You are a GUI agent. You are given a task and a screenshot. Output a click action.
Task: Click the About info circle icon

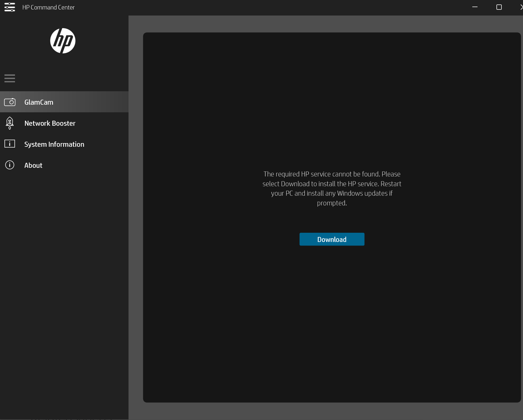click(10, 165)
